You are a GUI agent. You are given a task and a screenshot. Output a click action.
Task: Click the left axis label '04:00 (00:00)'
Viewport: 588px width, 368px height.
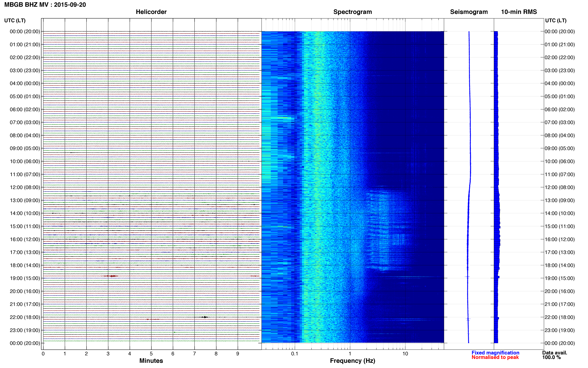[x=25, y=83]
